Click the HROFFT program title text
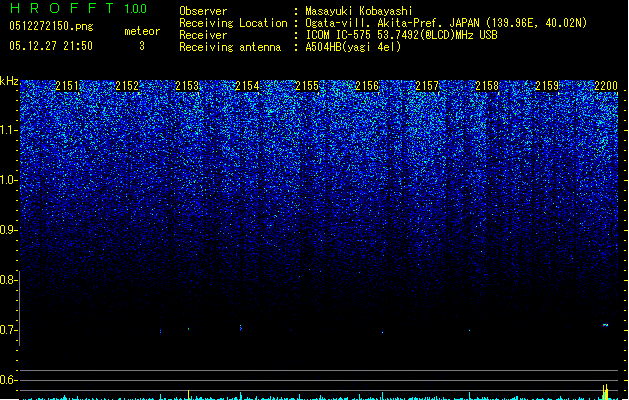This screenshot has width=629, height=400. (x=63, y=8)
